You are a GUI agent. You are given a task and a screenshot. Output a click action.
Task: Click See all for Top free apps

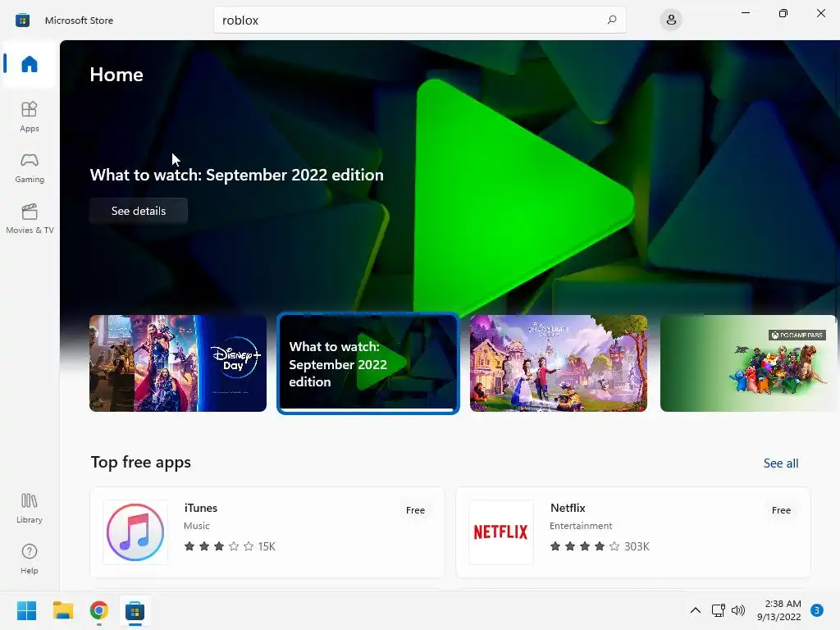781,463
